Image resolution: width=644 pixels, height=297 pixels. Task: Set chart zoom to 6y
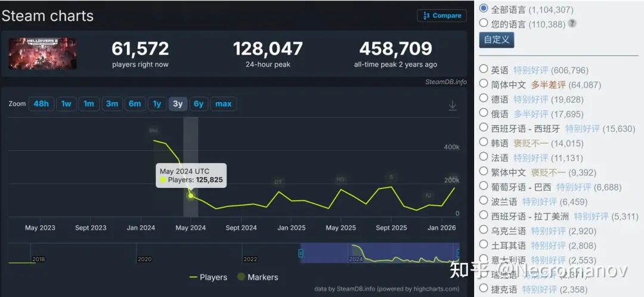click(199, 104)
